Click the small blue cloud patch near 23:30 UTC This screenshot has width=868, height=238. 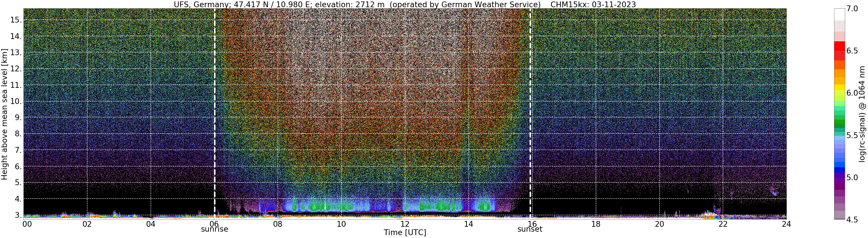tap(774, 193)
